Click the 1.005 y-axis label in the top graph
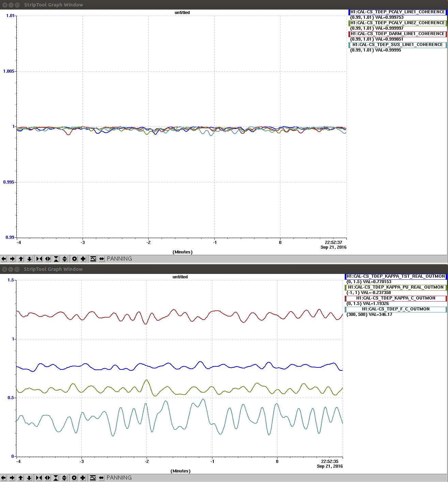The image size is (448, 482). coord(9,71)
